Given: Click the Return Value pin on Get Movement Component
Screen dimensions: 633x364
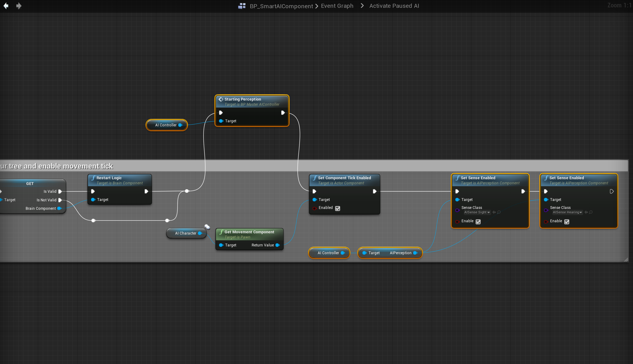Looking at the screenshot, I should pyautogui.click(x=277, y=245).
